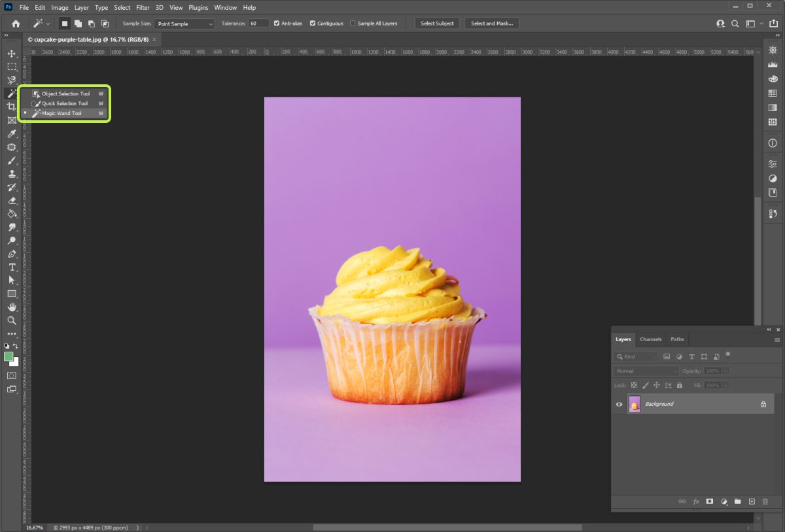
Task: Choose Object Selection Tool from flyout
Action: click(x=65, y=93)
